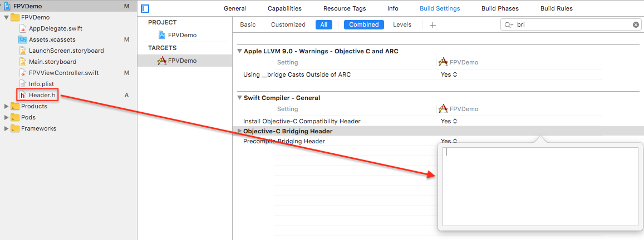
Task: Click the magnifying glass search options icon
Action: point(508,25)
